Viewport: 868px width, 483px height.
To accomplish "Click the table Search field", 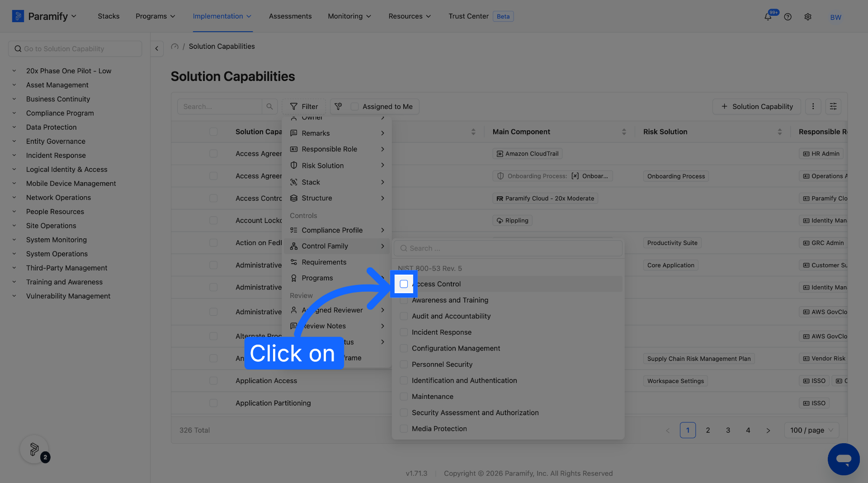I will pos(220,106).
